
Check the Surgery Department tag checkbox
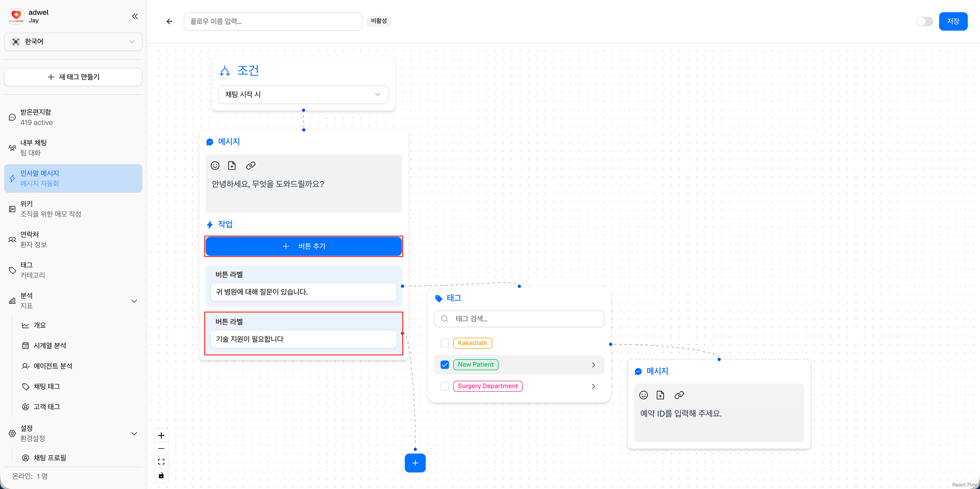click(445, 386)
